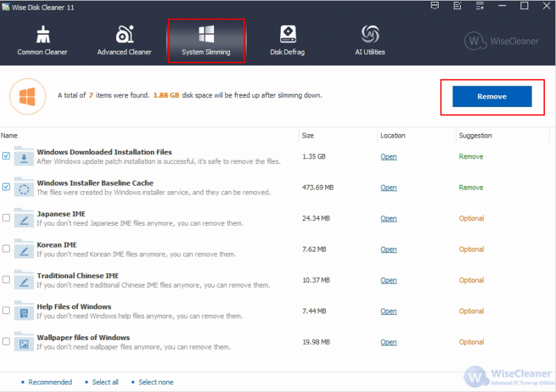Click the 1.88 GB freed space text
Image resolution: width=556 pixels, height=392 pixels.
click(x=166, y=95)
